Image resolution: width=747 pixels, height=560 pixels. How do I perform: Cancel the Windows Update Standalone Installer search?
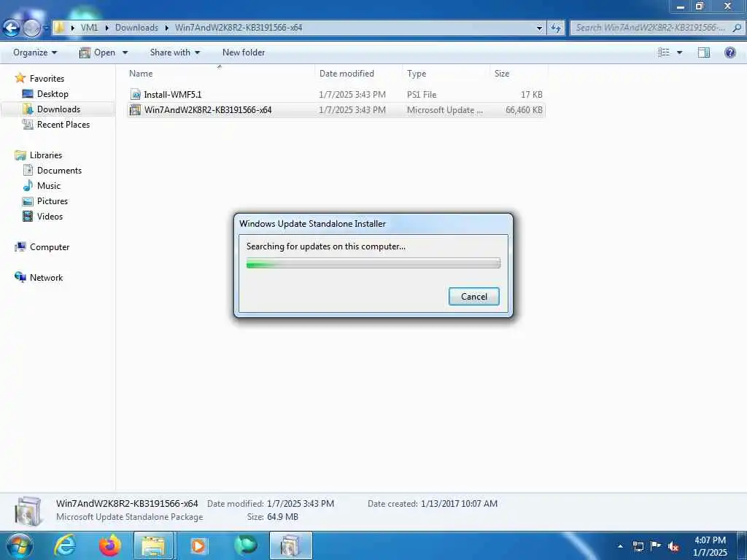[473, 297]
